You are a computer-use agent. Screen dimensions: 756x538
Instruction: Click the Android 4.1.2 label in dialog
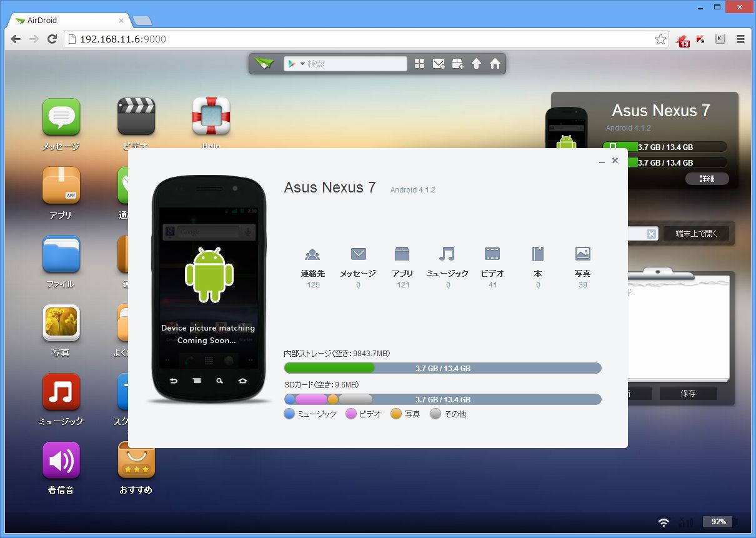413,189
